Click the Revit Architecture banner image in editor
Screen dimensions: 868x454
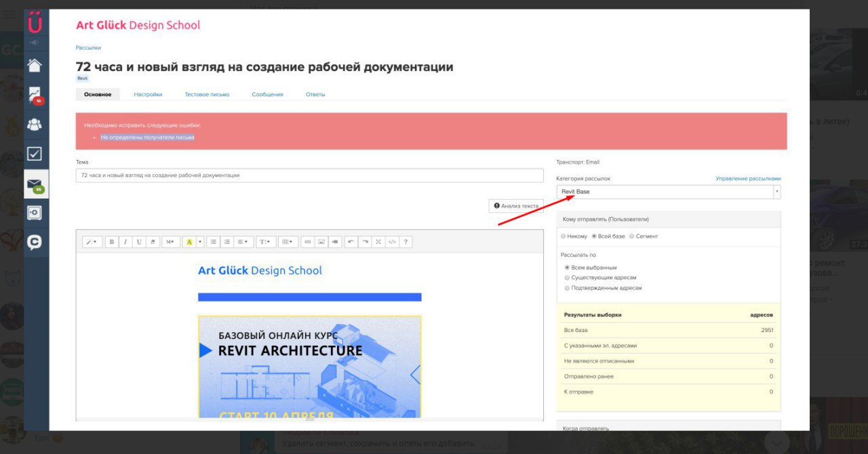click(x=310, y=367)
